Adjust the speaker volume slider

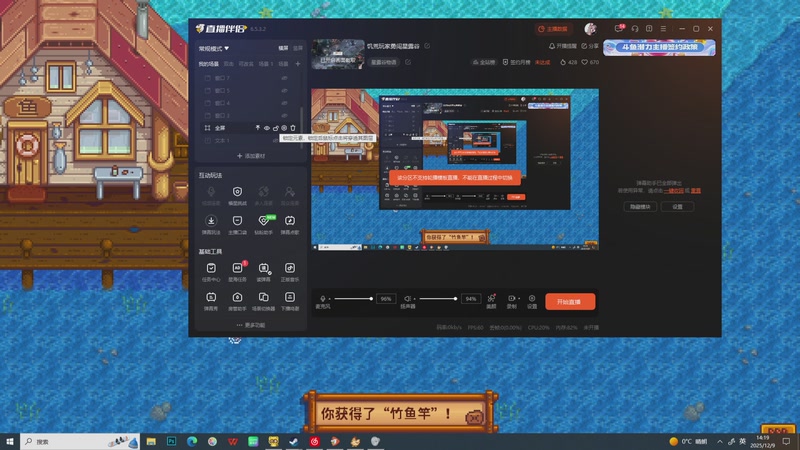[x=438, y=298]
